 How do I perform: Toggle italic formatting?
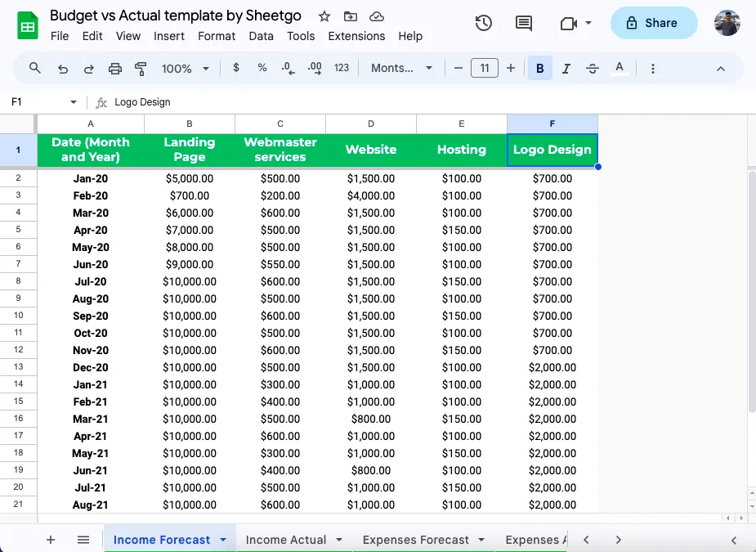tap(566, 69)
